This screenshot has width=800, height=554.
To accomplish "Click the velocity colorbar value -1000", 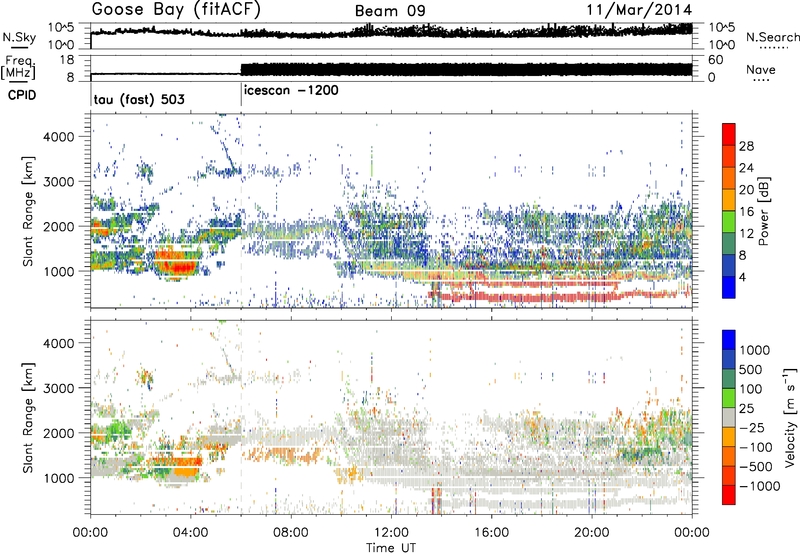I will pos(760,486).
